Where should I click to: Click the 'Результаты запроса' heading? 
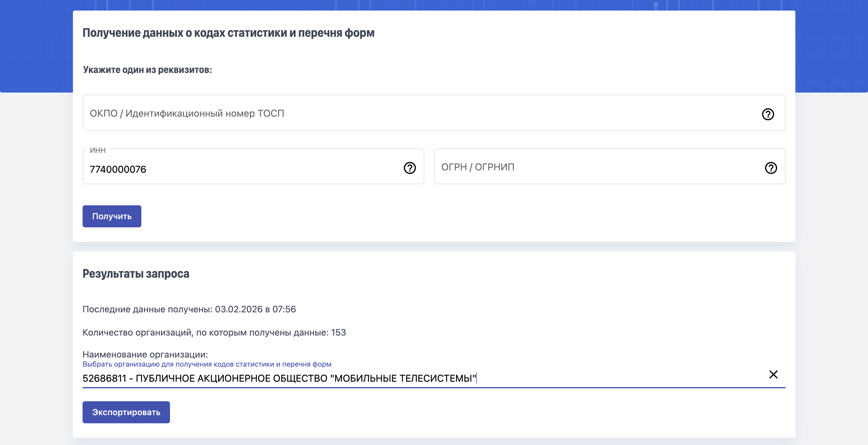click(x=136, y=273)
